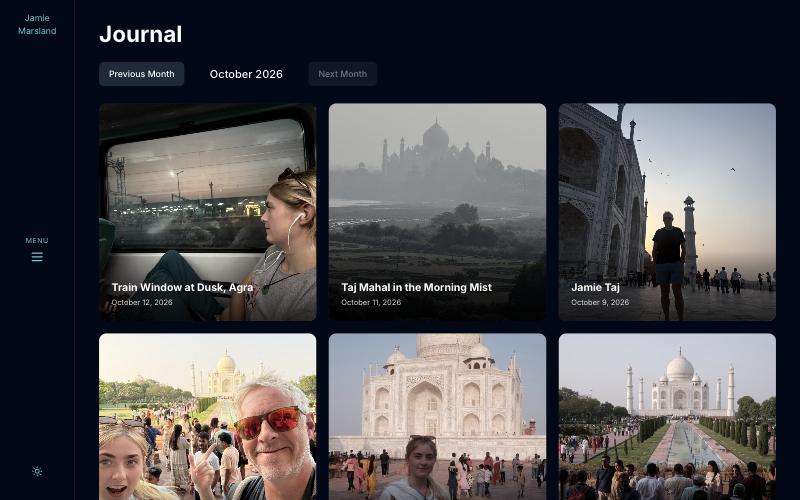Open the hamburger menu icon
800x500 pixels.
(x=37, y=257)
